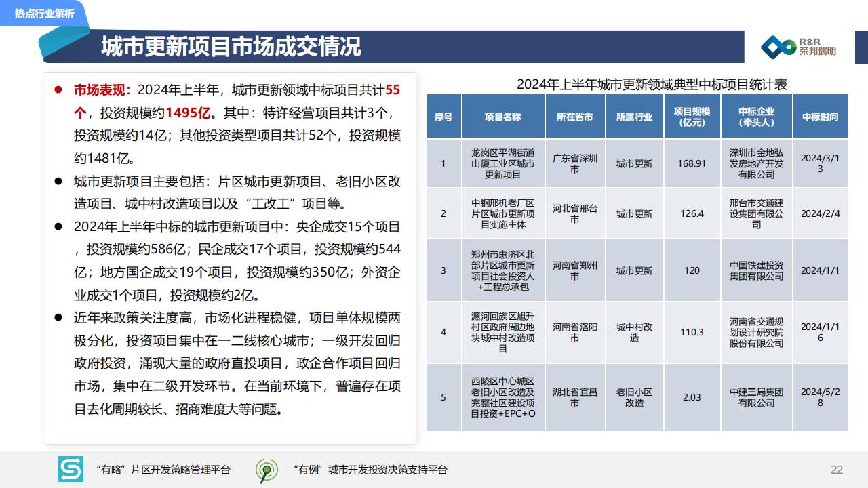The image size is (868, 488).
Task: Select the 所属行业 column header
Action: click(x=634, y=117)
